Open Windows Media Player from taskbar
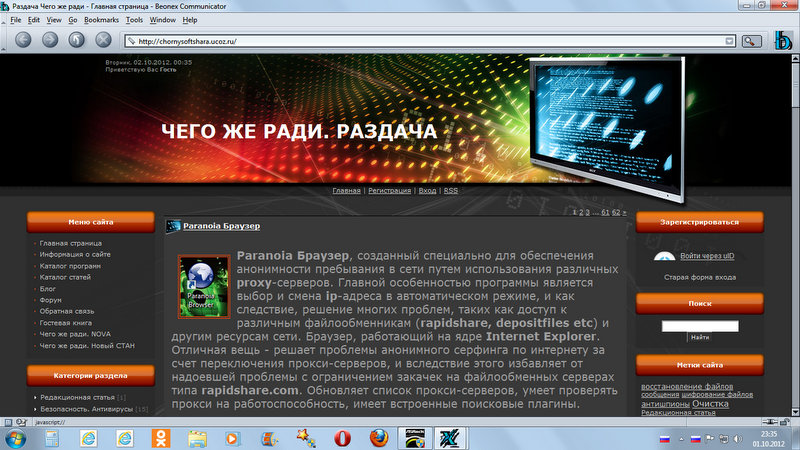Image resolution: width=800 pixels, height=450 pixels. [232, 438]
